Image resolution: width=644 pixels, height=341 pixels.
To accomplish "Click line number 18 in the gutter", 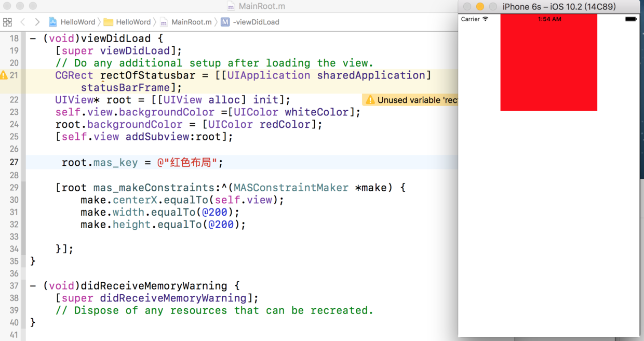I will pos(14,38).
